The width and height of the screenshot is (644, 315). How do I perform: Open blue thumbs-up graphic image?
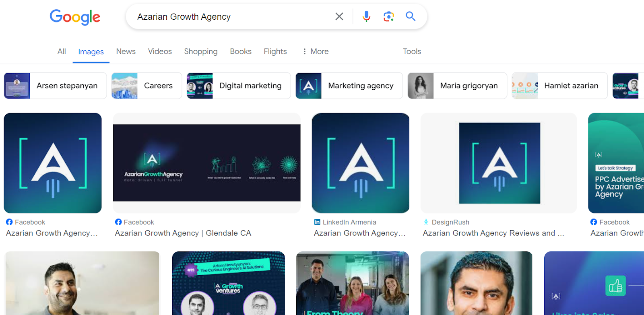pos(594,283)
